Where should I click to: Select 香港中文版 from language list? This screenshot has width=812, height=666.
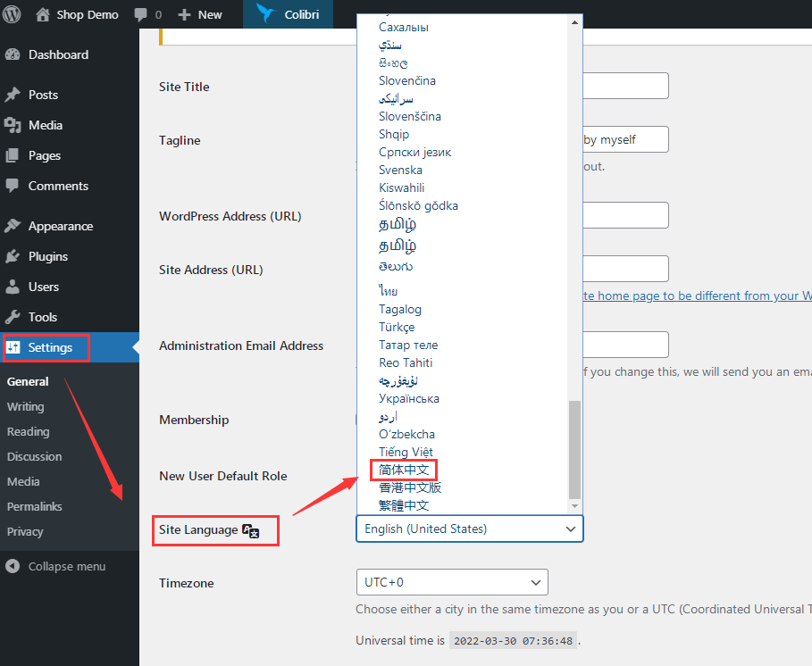click(410, 487)
